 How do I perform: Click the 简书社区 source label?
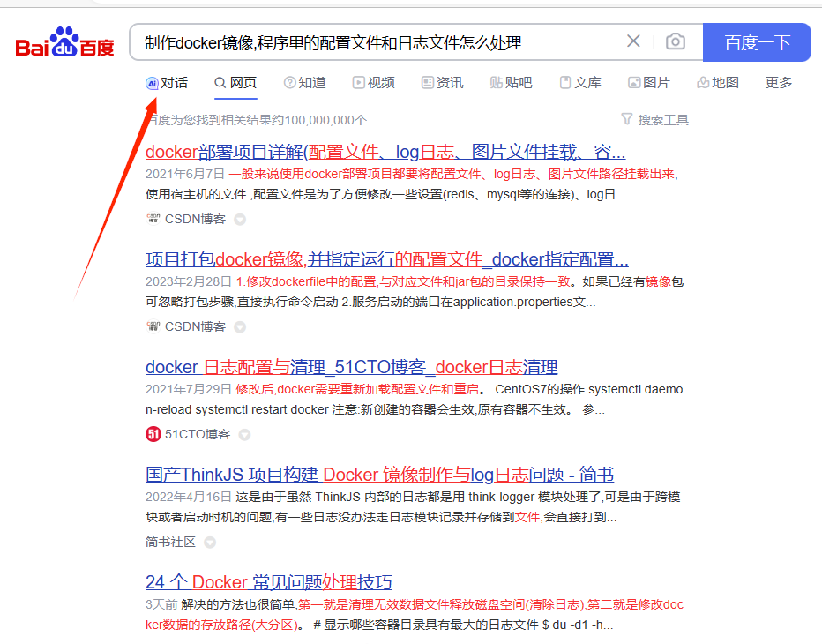pos(170,542)
